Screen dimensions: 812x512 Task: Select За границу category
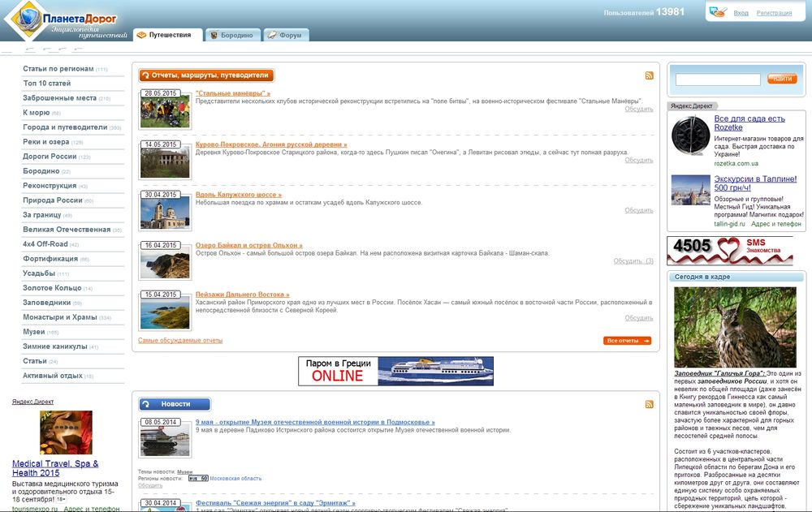click(x=42, y=214)
